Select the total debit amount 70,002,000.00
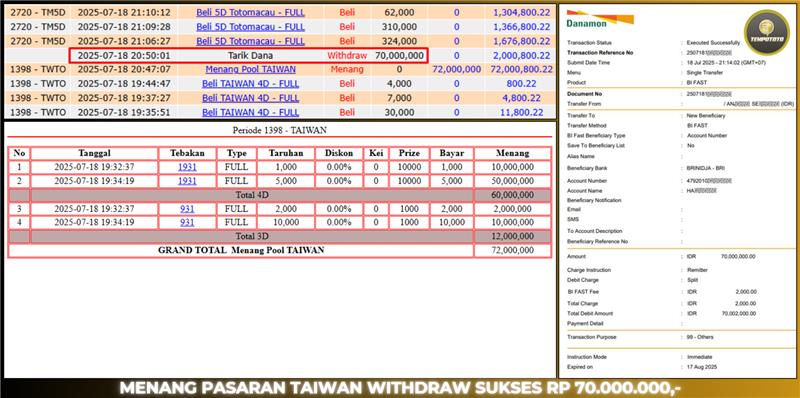The image size is (800, 398). point(739,313)
